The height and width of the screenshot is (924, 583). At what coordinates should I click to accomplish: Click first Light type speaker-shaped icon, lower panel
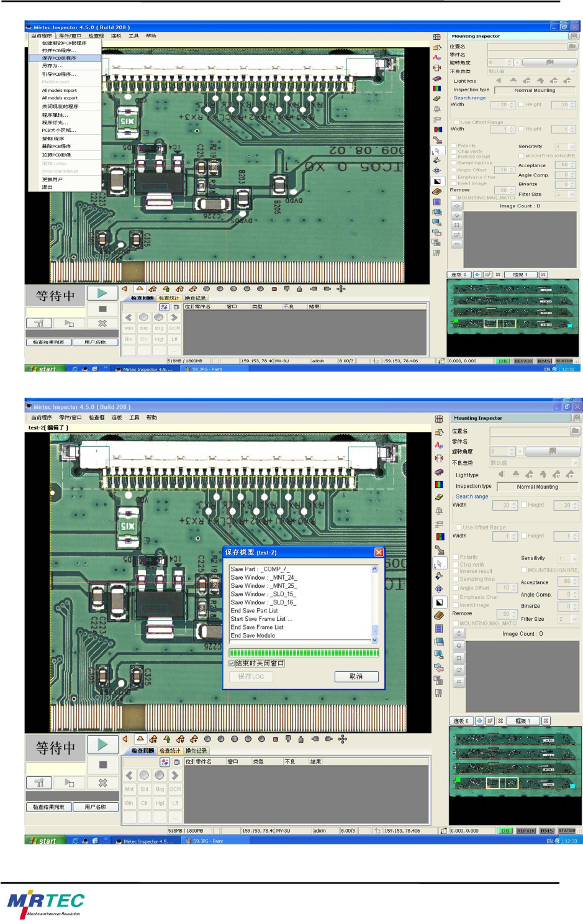coord(502,474)
